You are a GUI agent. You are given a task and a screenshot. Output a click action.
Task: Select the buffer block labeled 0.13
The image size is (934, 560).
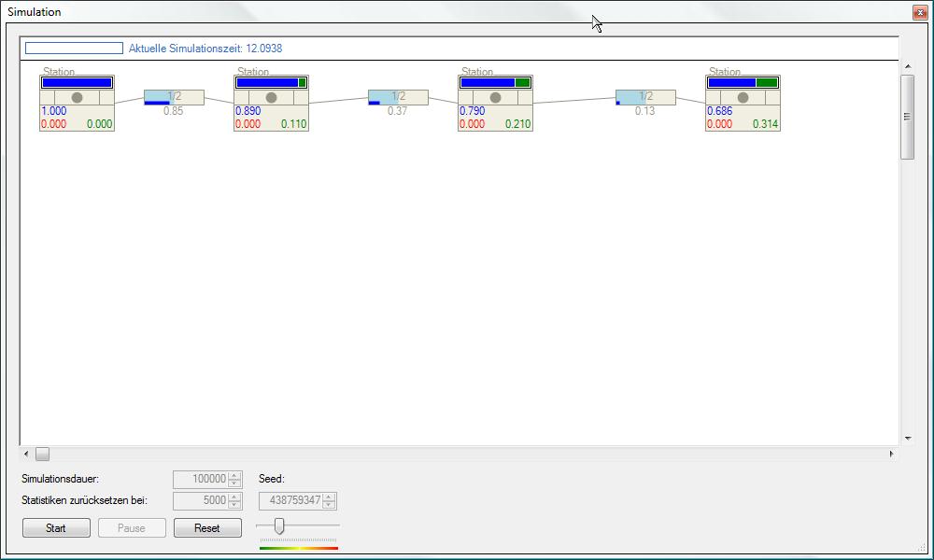[x=645, y=97]
